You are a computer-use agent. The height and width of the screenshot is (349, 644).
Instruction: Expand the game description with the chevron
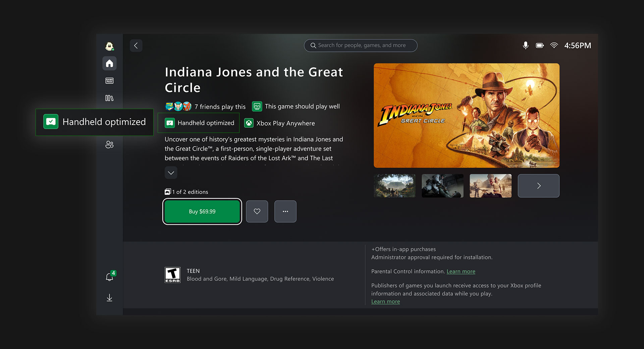(x=171, y=172)
